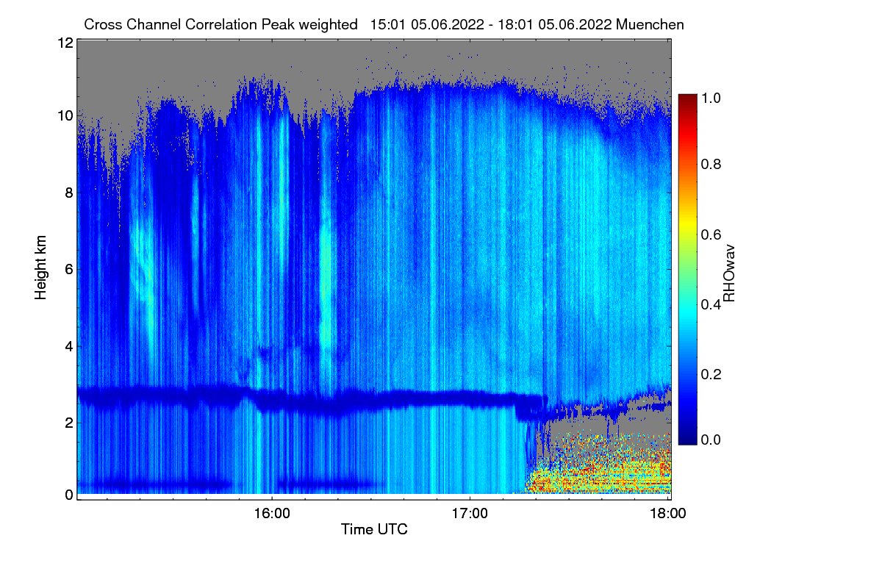Click the date range '15:01 05.06.2022 - 18:01 05.06.2022'
The width and height of the screenshot is (882, 588).
[x=490, y=24]
